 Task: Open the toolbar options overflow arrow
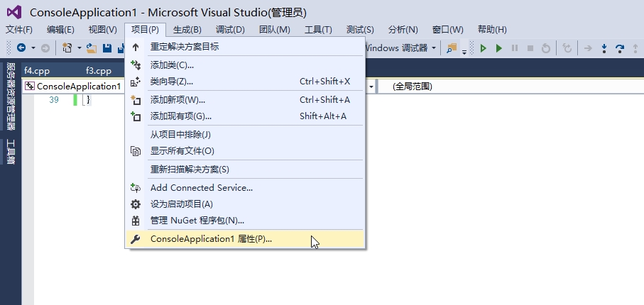pos(464,50)
